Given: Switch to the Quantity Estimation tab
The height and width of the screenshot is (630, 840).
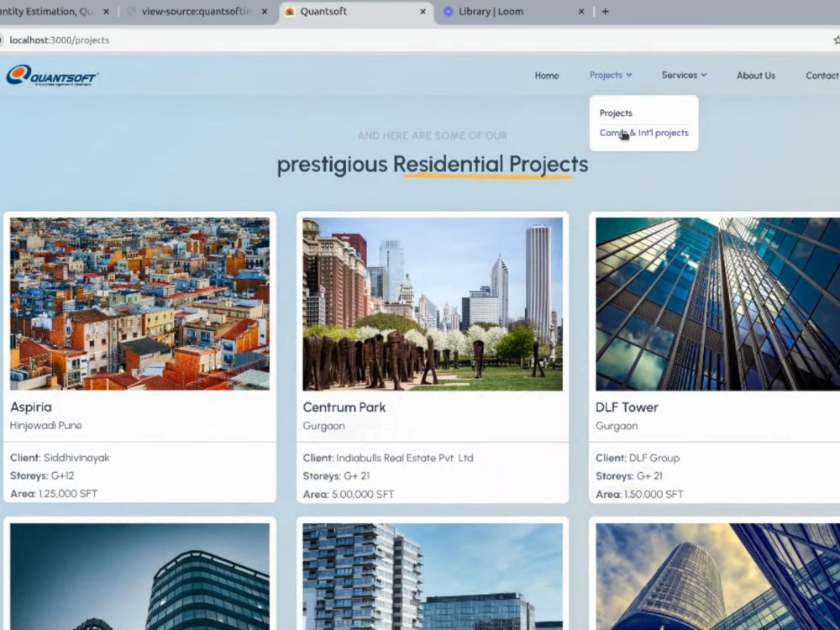Looking at the screenshot, I should point(54,11).
